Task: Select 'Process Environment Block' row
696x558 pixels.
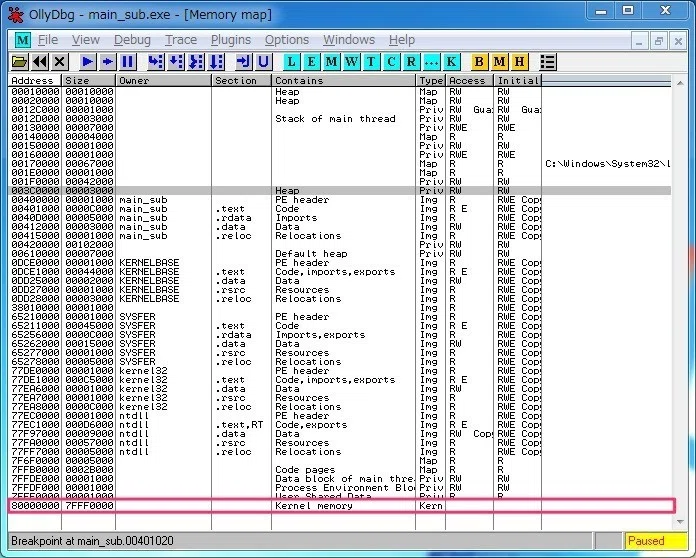Action: [340, 488]
